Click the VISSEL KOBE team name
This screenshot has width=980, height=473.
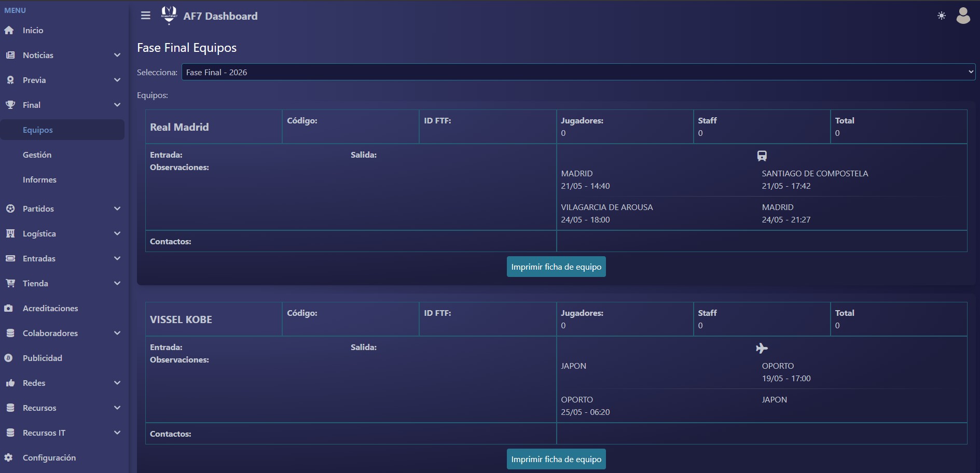pos(181,319)
